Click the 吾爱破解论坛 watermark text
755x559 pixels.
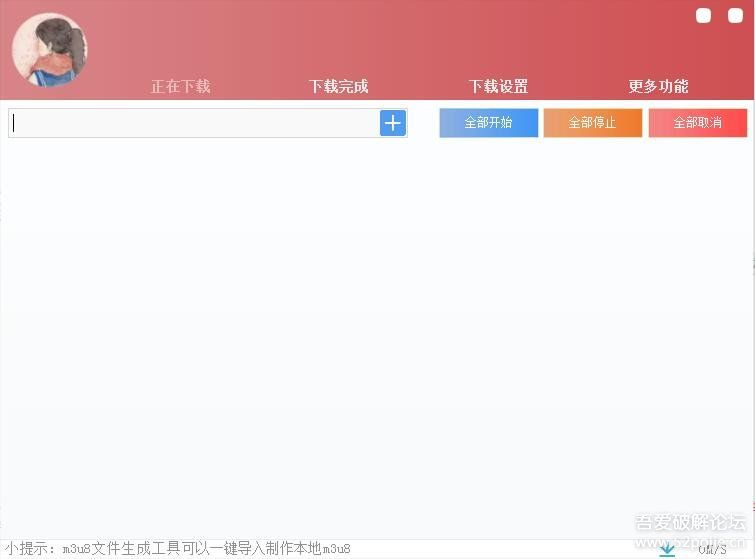[x=690, y=522]
